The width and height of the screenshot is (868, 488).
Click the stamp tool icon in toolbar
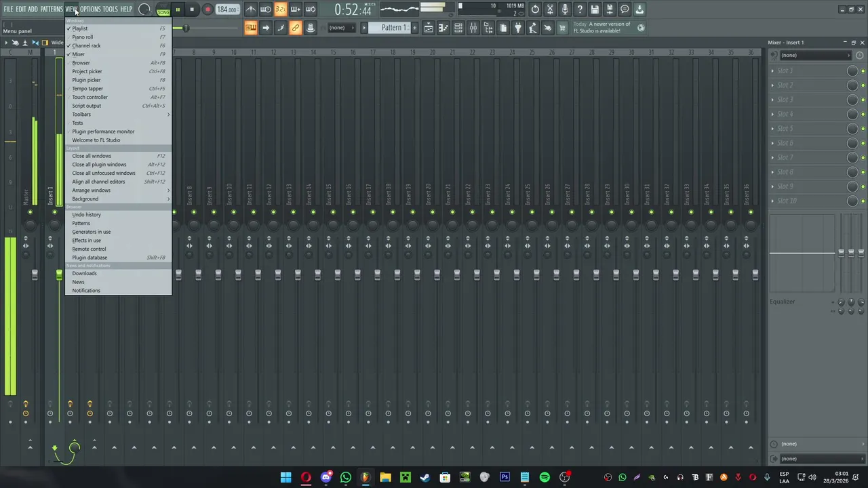coord(310,28)
